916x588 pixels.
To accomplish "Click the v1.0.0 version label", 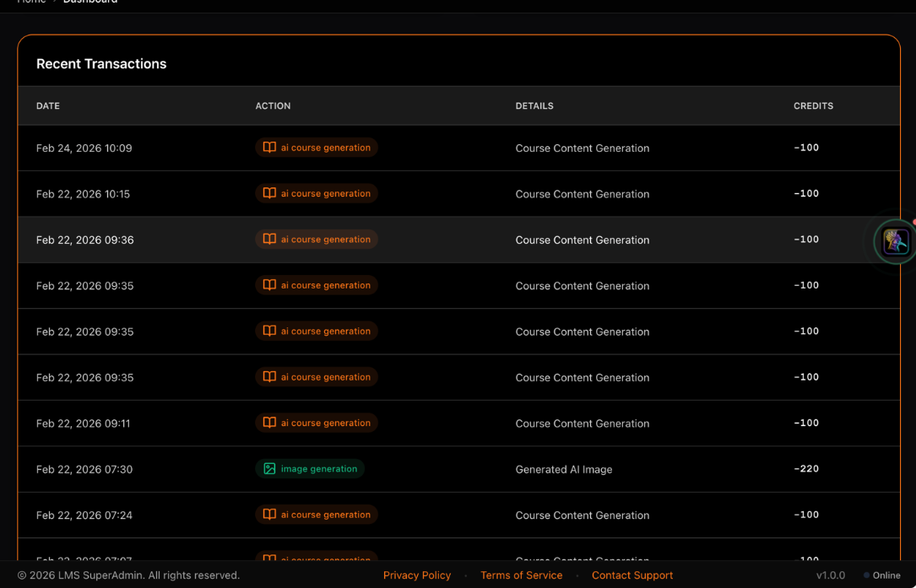I will click(831, 575).
